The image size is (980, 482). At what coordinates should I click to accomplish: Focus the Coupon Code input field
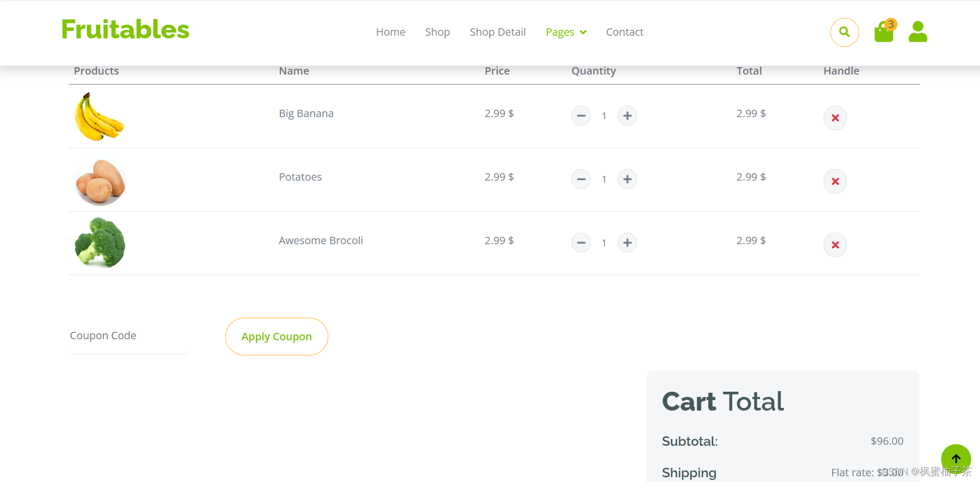130,336
